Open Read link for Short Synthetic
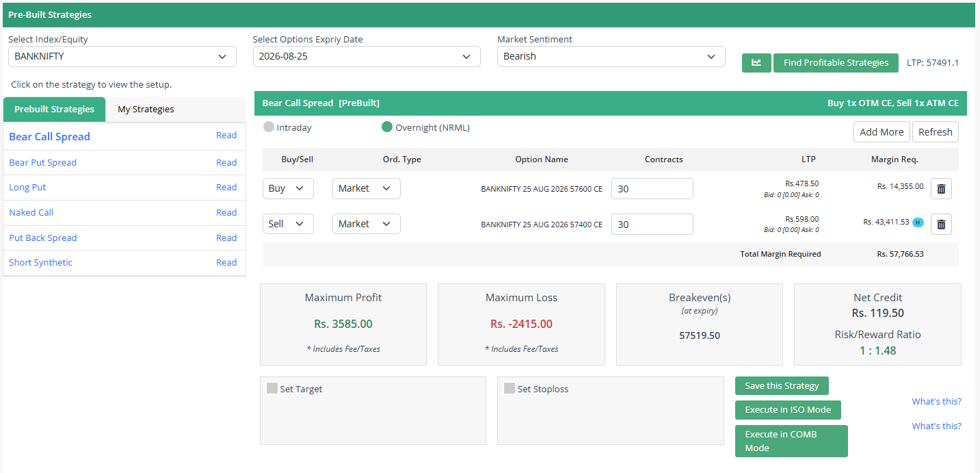980x473 pixels. click(x=226, y=262)
